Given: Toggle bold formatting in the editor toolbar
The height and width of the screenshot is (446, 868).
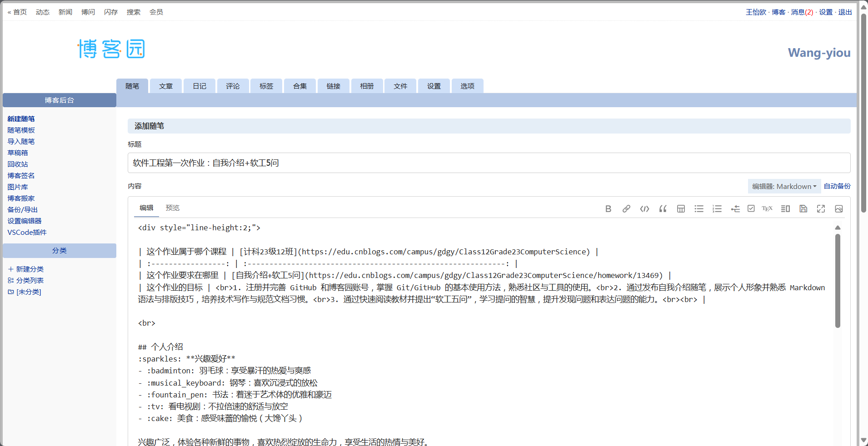Looking at the screenshot, I should click(x=609, y=208).
